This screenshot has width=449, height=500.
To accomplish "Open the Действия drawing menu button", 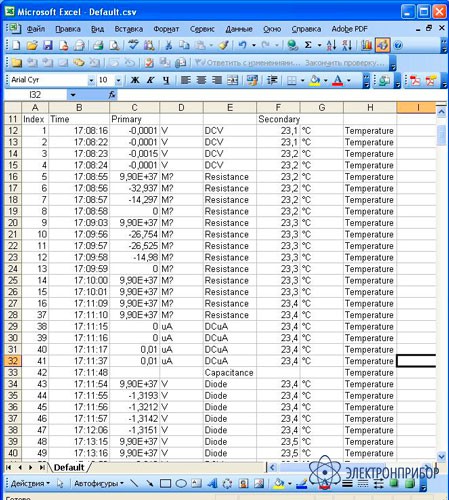I will (30, 483).
